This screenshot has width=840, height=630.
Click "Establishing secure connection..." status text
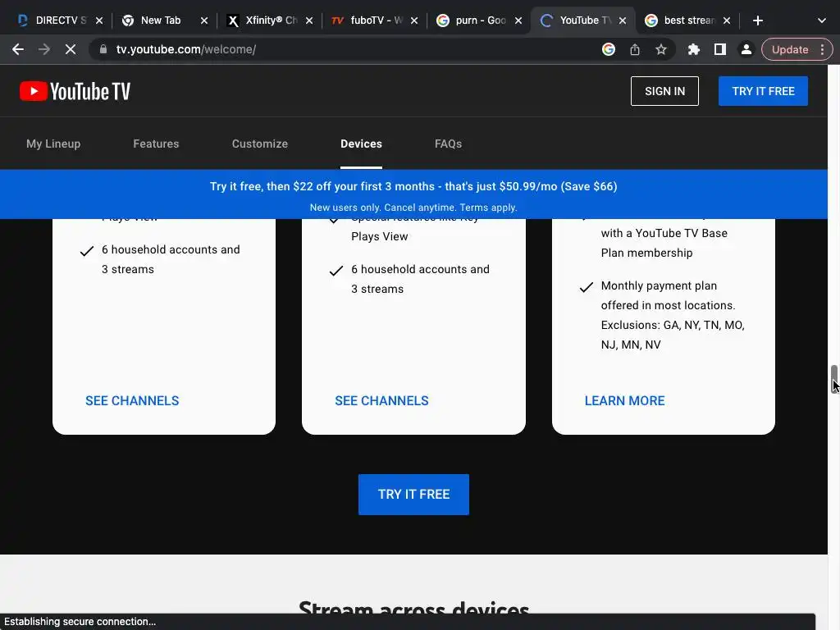pos(80,622)
